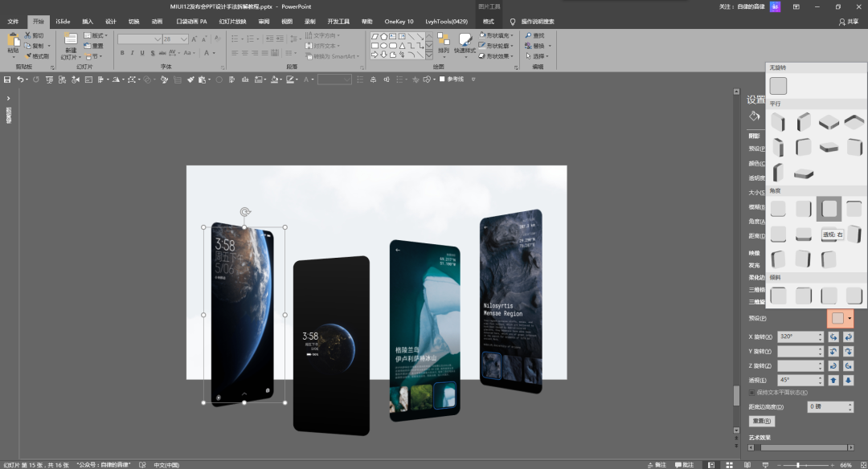The image size is (868, 469).
Task: Click the Save icon in quick access toolbar
Action: click(7, 80)
